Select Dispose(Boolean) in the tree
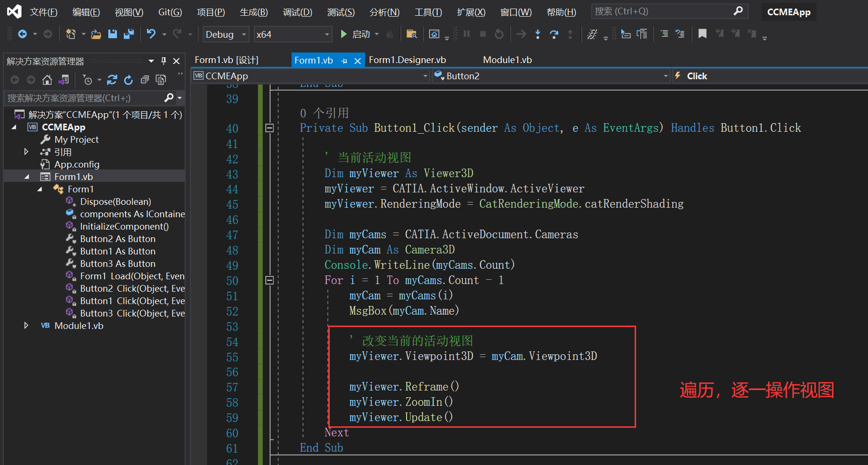 tap(115, 201)
